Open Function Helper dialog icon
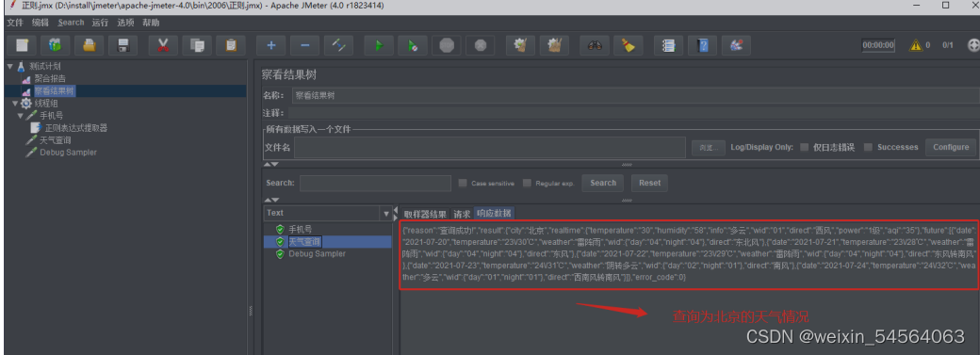The width and height of the screenshot is (980, 355). coord(669,45)
